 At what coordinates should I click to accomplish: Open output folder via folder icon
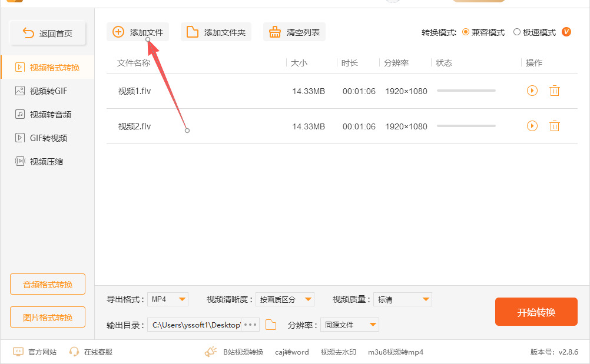point(271,325)
